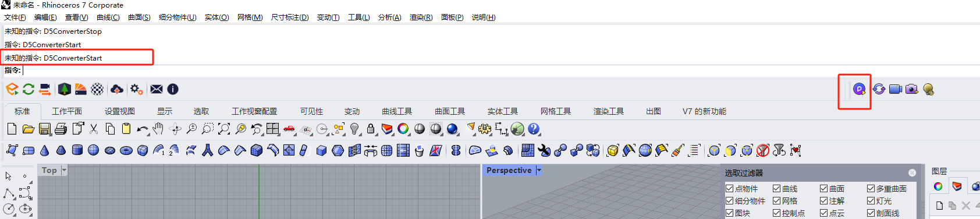Uncheck 网格 in selection filter
Image resolution: width=980 pixels, height=219 pixels.
click(x=776, y=201)
